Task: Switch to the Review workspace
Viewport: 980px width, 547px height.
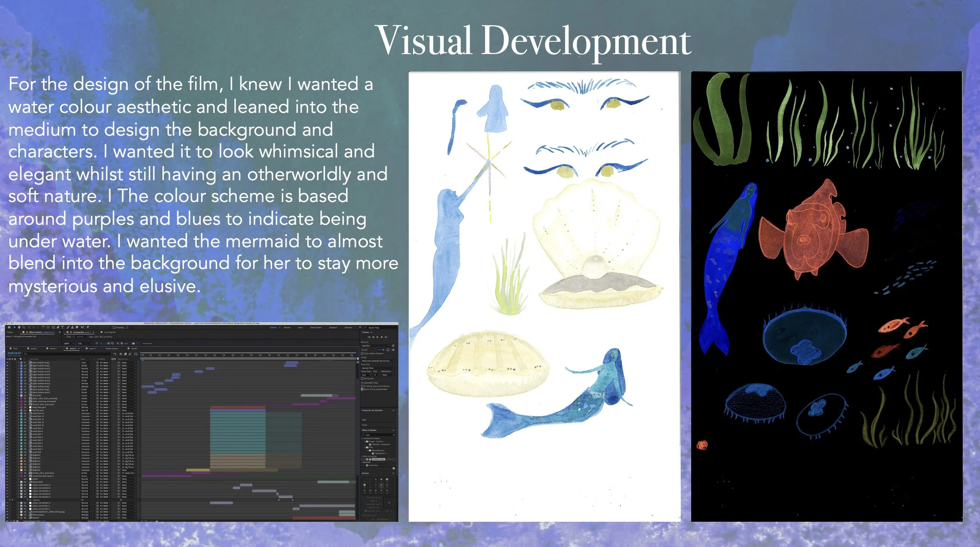Action: click(x=287, y=328)
